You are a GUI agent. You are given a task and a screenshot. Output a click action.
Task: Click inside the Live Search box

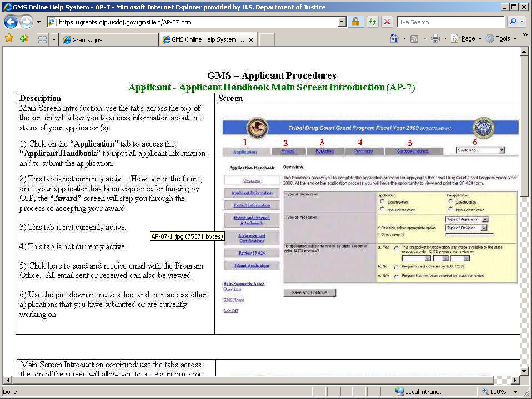point(449,22)
